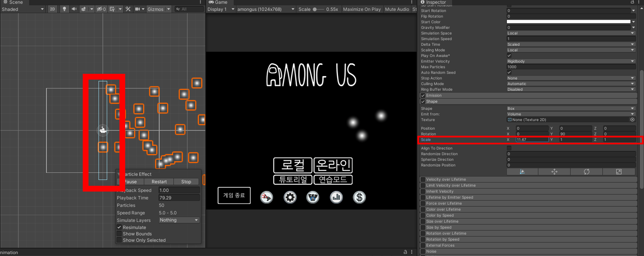The height and width of the screenshot is (256, 644).
Task: Open the Display 1 dropdown
Action: (x=221, y=9)
